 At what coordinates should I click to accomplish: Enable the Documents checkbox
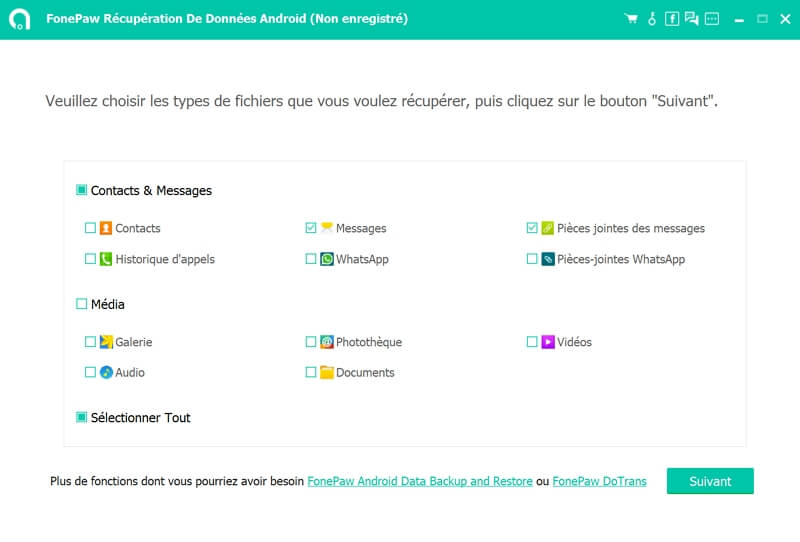311,372
